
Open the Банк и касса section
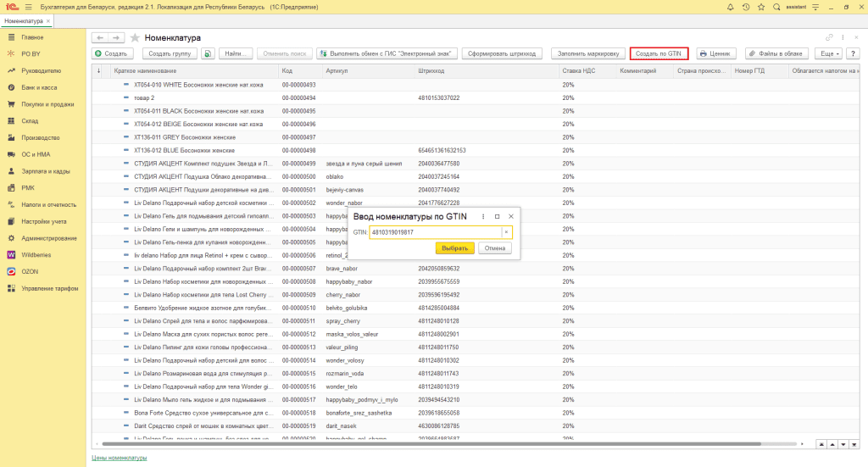pos(39,87)
